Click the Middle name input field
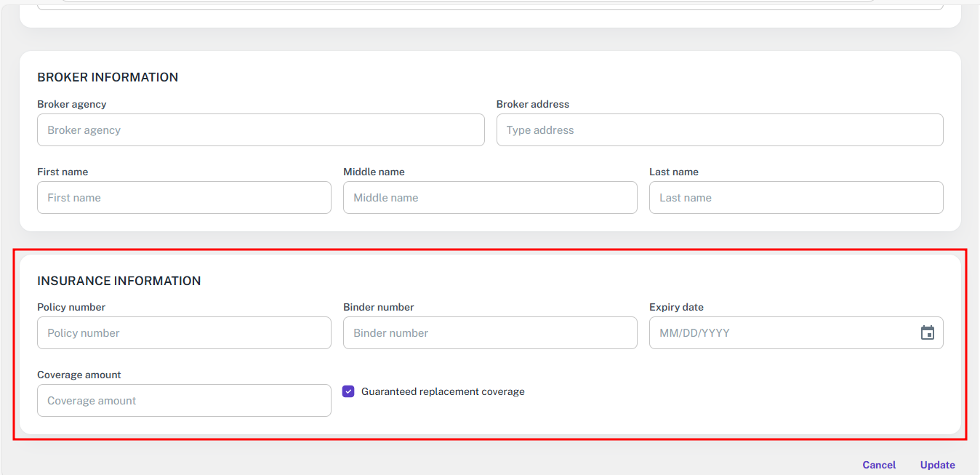 point(490,198)
